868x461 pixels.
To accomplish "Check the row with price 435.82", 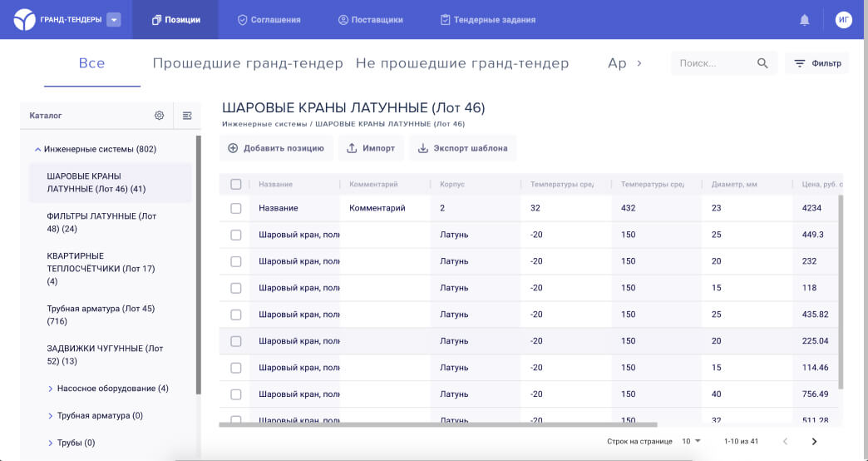I will pos(236,315).
